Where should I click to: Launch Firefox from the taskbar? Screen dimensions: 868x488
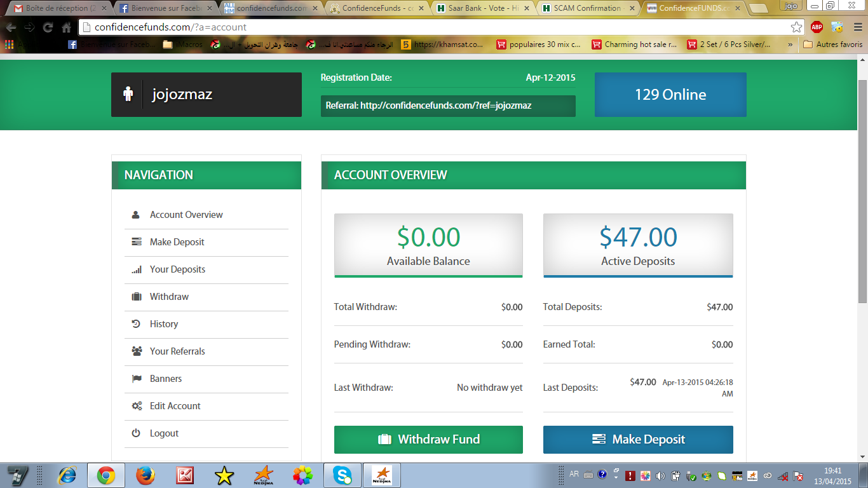tap(146, 475)
